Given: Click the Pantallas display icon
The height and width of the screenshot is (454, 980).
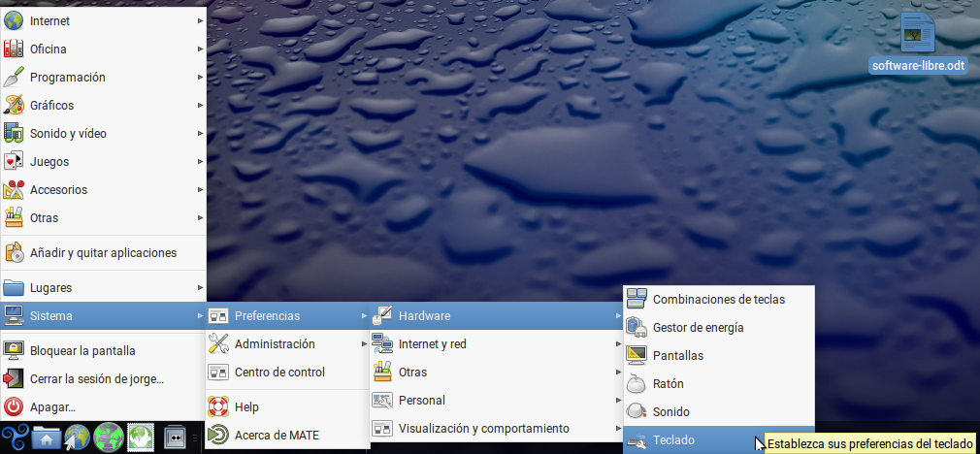Looking at the screenshot, I should pos(637,356).
